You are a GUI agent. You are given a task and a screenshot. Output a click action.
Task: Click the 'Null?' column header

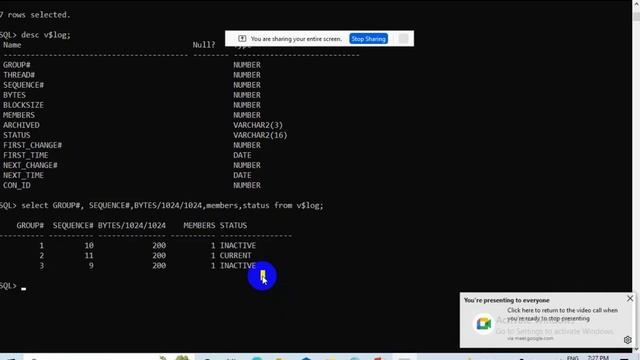[x=204, y=45]
